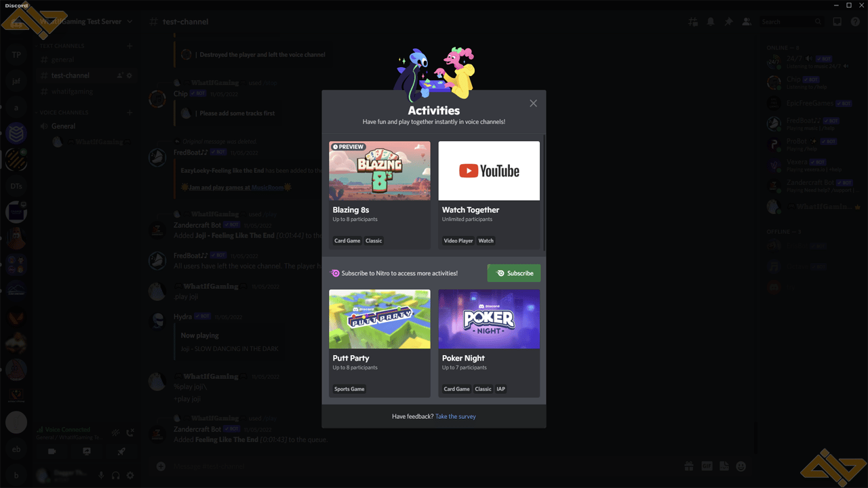Screen dimensions: 868x488
Task: Select the test-channel row
Action: [86, 75]
